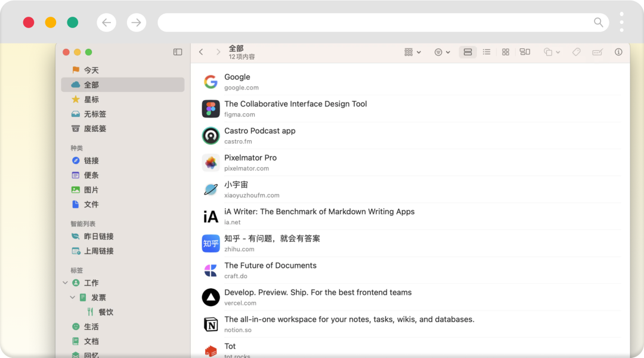The width and height of the screenshot is (644, 358).
Task: Open the iA Writer Markdown entry
Action: [319, 212]
